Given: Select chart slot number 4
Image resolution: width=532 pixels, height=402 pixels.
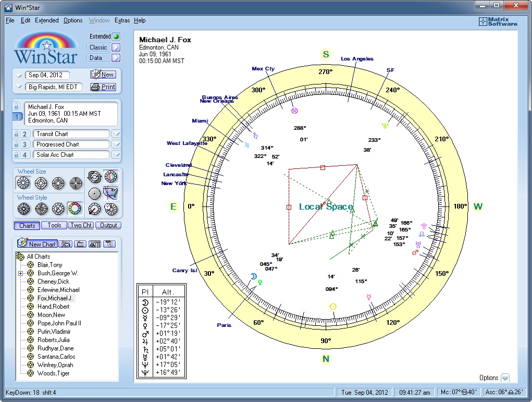Looking at the screenshot, I should tap(25, 155).
